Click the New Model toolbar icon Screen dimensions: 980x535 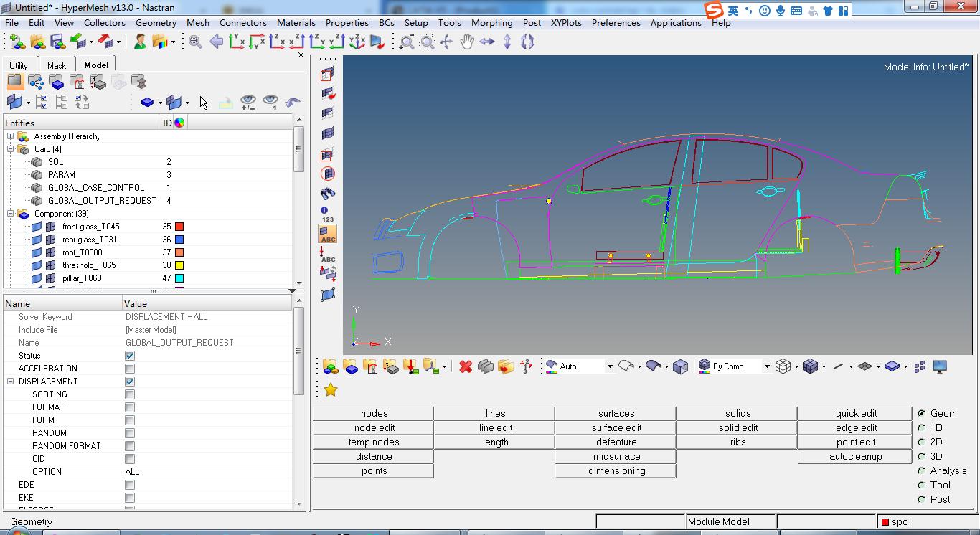tap(17, 42)
